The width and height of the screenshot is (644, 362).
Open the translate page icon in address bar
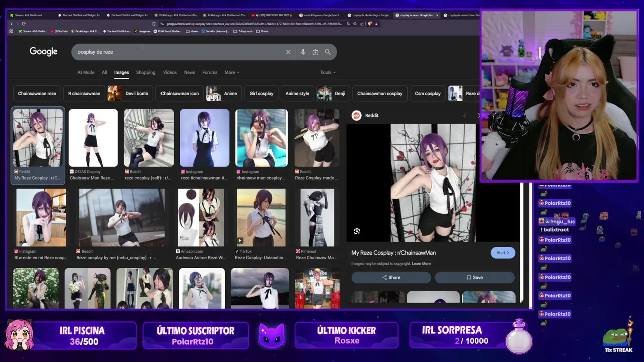(348, 24)
